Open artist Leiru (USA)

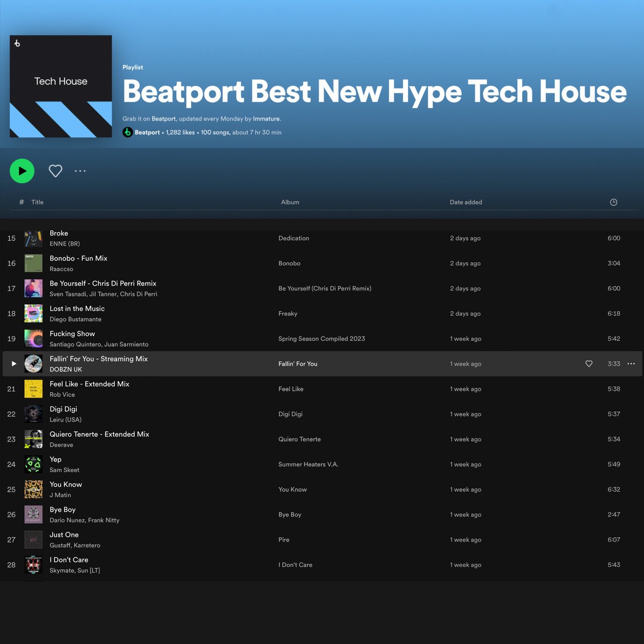(65, 420)
